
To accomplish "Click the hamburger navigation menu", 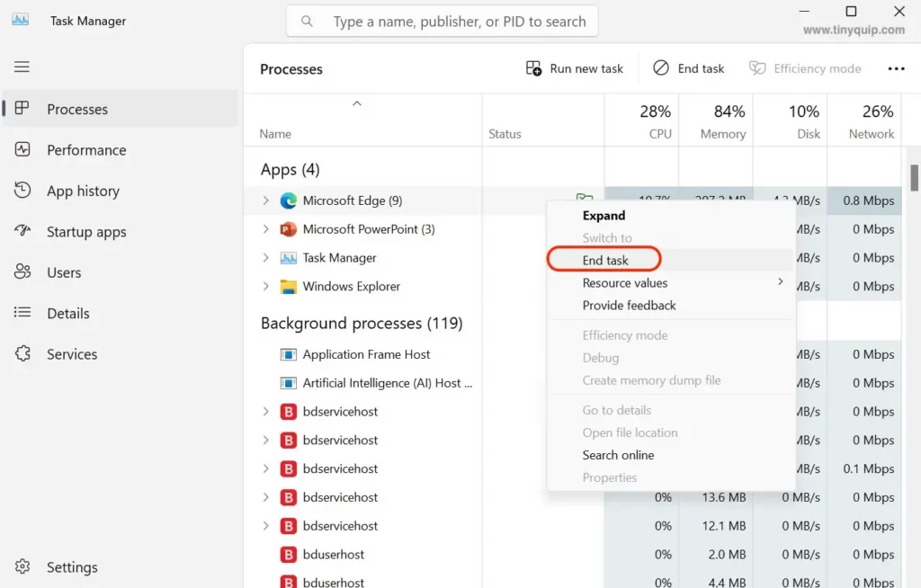I will [22, 66].
